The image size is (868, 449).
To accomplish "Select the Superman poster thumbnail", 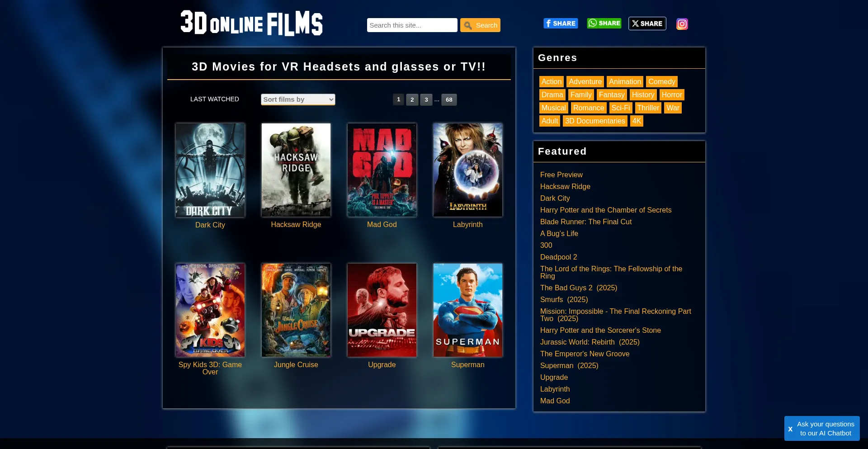I will click(x=468, y=310).
